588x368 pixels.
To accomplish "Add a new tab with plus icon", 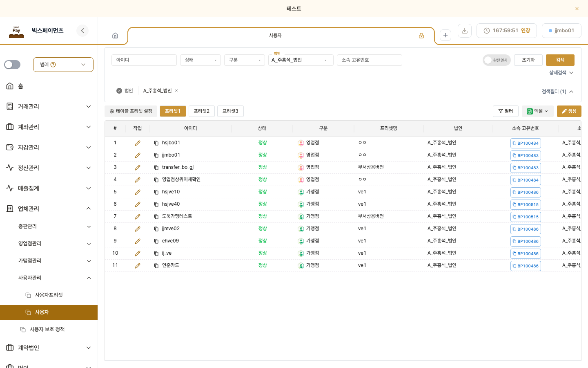I will tap(445, 35).
